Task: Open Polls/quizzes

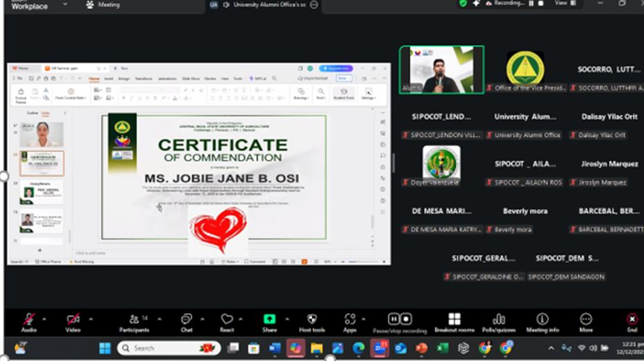Action: click(x=499, y=320)
